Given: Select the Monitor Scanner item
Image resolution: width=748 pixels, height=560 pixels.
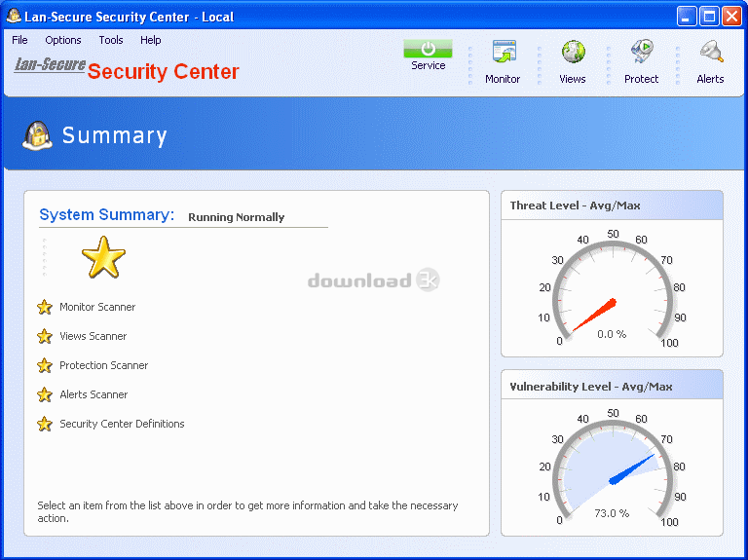Looking at the screenshot, I should (97, 307).
